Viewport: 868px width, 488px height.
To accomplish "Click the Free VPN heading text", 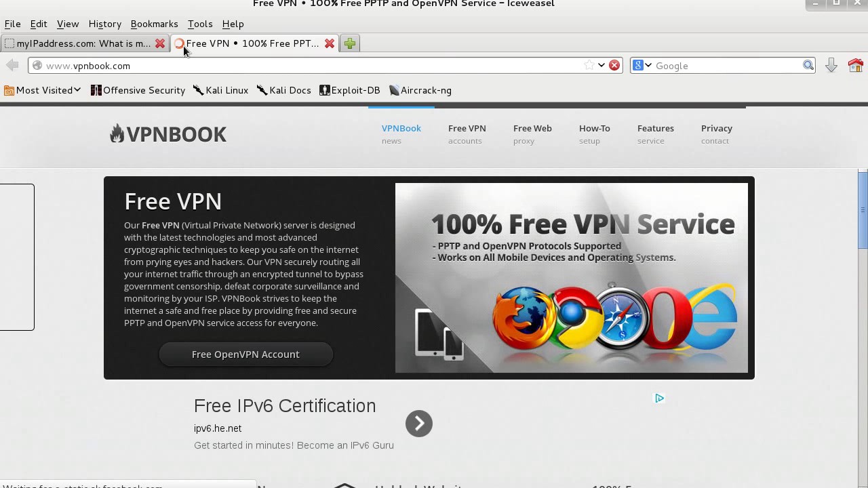I will coord(173,201).
